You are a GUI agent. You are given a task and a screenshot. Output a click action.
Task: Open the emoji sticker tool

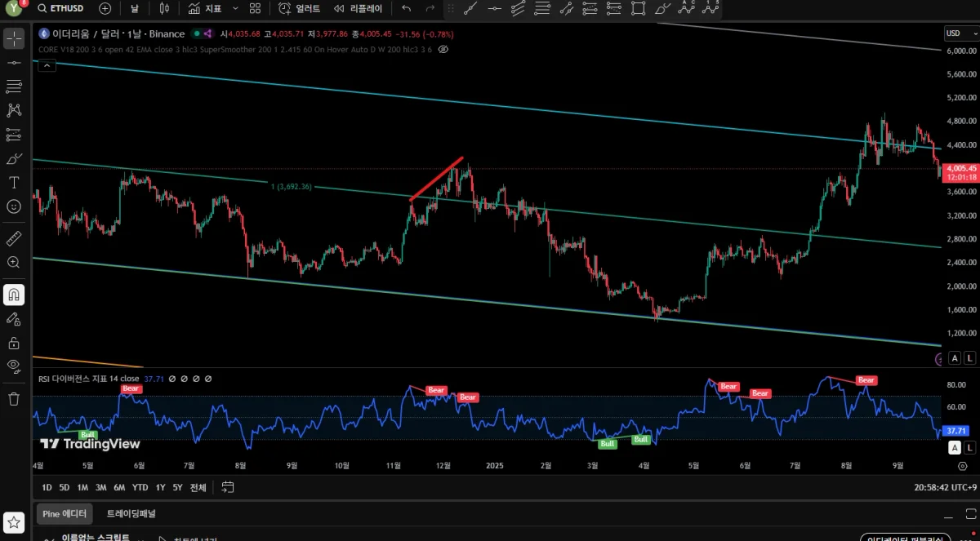14,206
